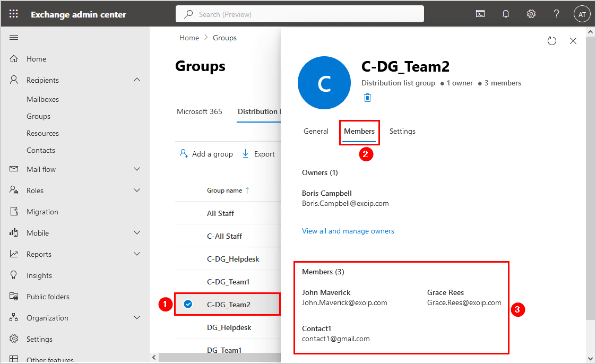The width and height of the screenshot is (596, 364).
Task: Click the Search (Preview) field
Action: tap(300, 14)
